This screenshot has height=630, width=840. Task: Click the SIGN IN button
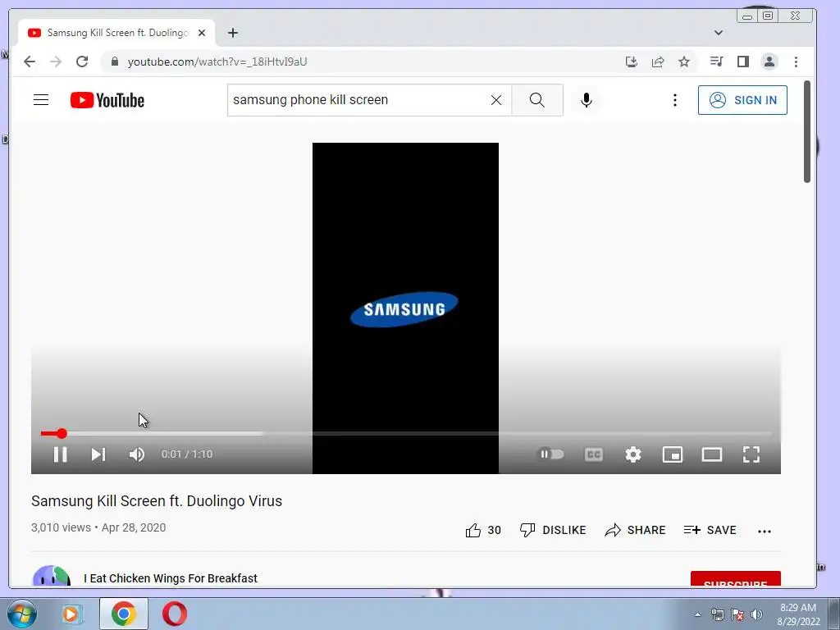pos(742,100)
